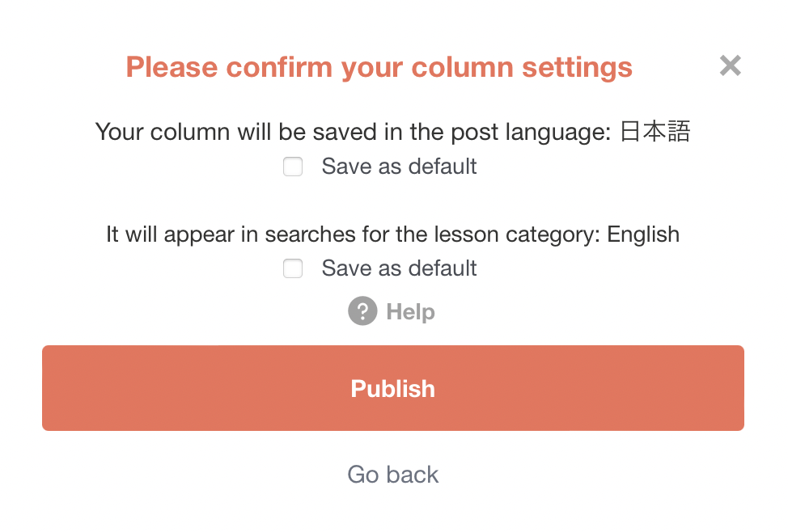
Task: Click the gray question mark help icon
Action: [x=362, y=311]
